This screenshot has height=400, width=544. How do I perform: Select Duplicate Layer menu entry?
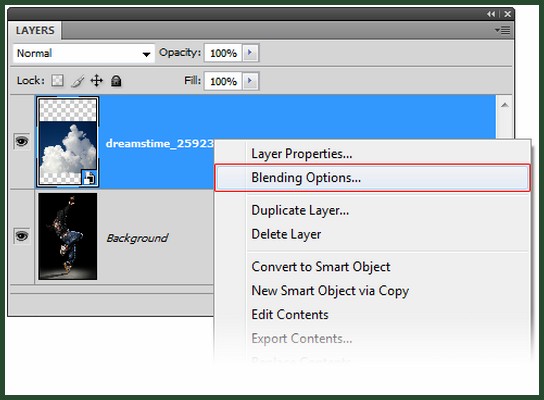(x=300, y=210)
